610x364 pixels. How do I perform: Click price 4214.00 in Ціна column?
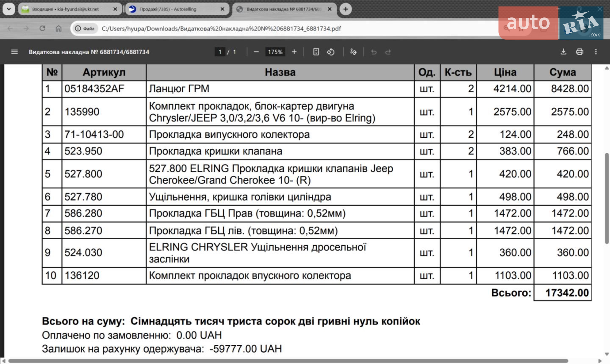(512, 89)
